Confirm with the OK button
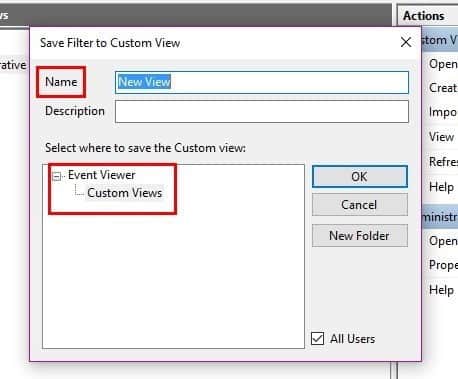The height and width of the screenshot is (379, 458). pos(360,176)
